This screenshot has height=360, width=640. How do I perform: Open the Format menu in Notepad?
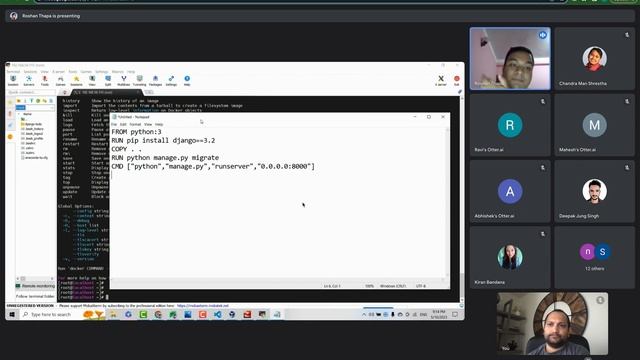(135, 124)
